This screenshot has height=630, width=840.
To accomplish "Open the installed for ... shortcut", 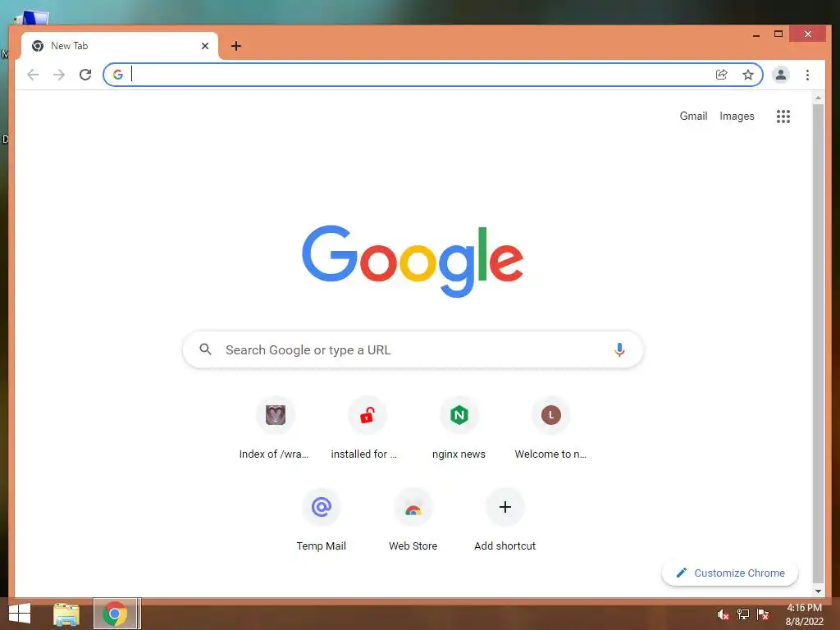I will (x=367, y=428).
